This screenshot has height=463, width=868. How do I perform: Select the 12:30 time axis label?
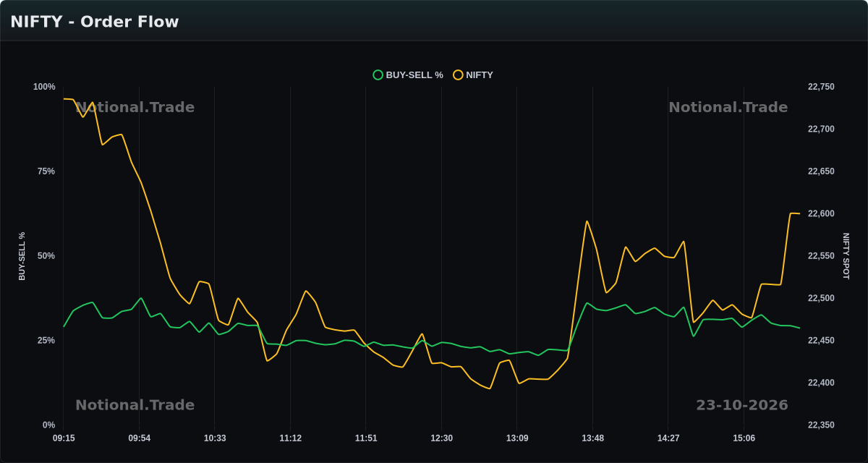pos(441,438)
